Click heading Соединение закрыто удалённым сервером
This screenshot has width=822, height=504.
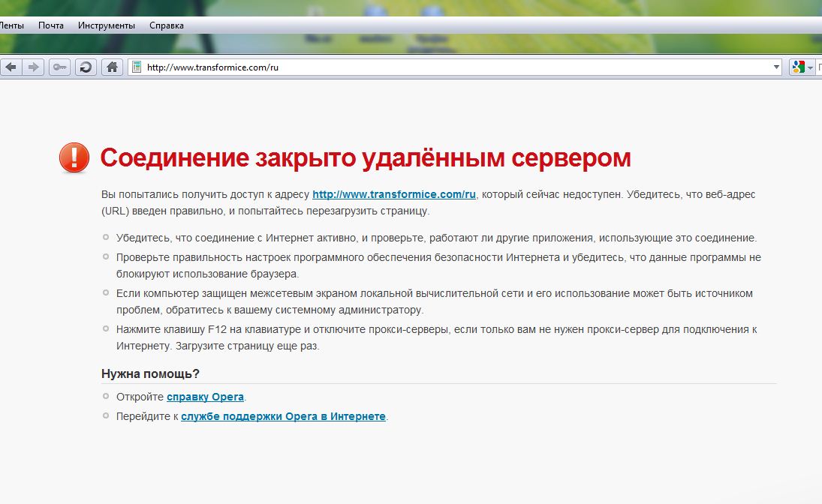366,157
